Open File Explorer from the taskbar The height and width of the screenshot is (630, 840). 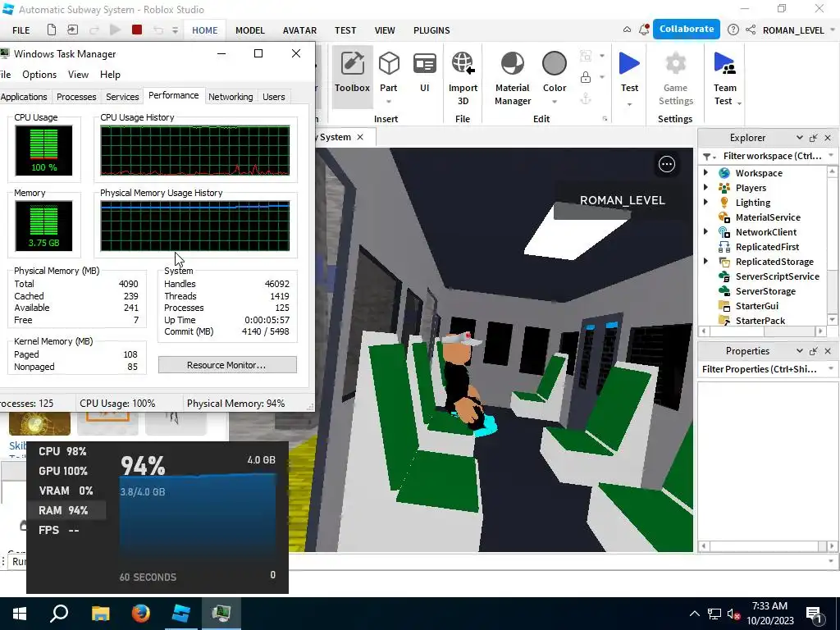100,614
